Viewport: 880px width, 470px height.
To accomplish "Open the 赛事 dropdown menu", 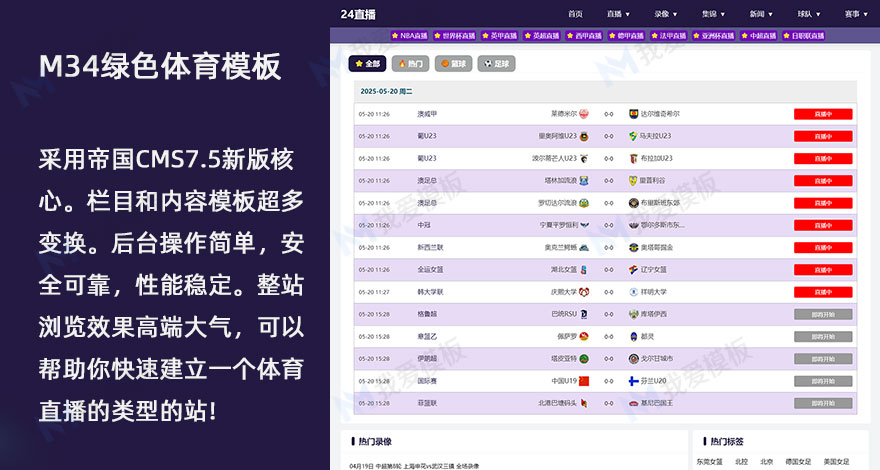I will click(x=855, y=14).
